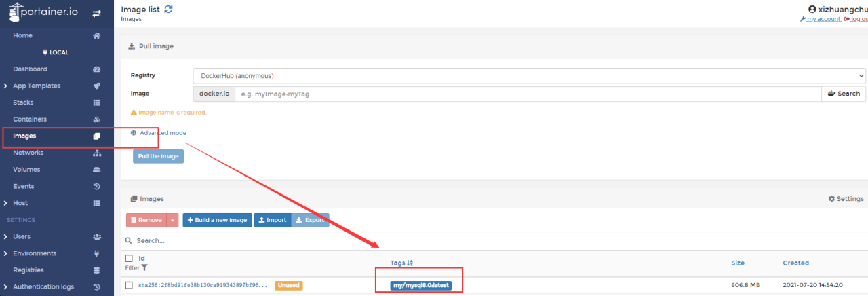Expand the Users sidebar section

[x=5, y=237]
